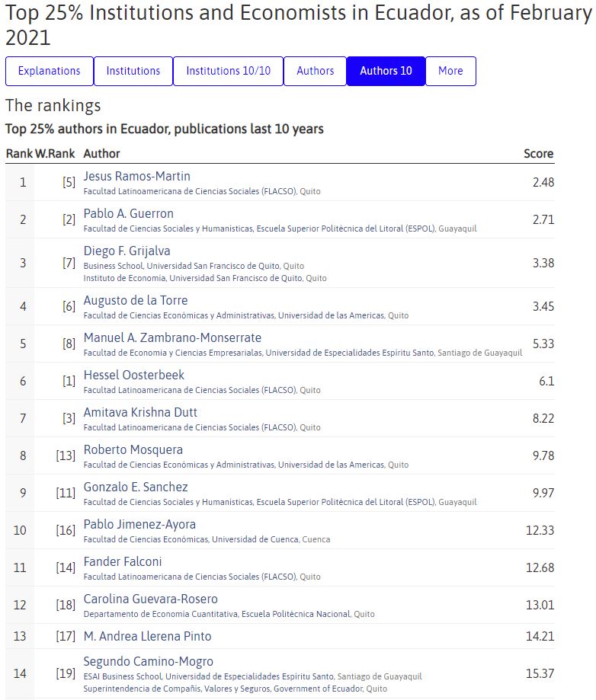The height and width of the screenshot is (700, 596).
Task: Open ESAI Business School affiliation link
Action: pos(209,676)
